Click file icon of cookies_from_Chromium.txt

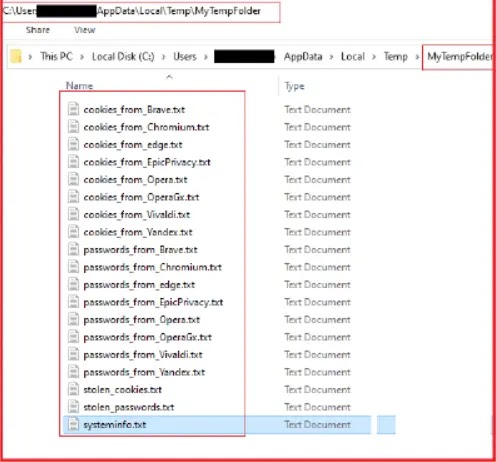(x=73, y=127)
